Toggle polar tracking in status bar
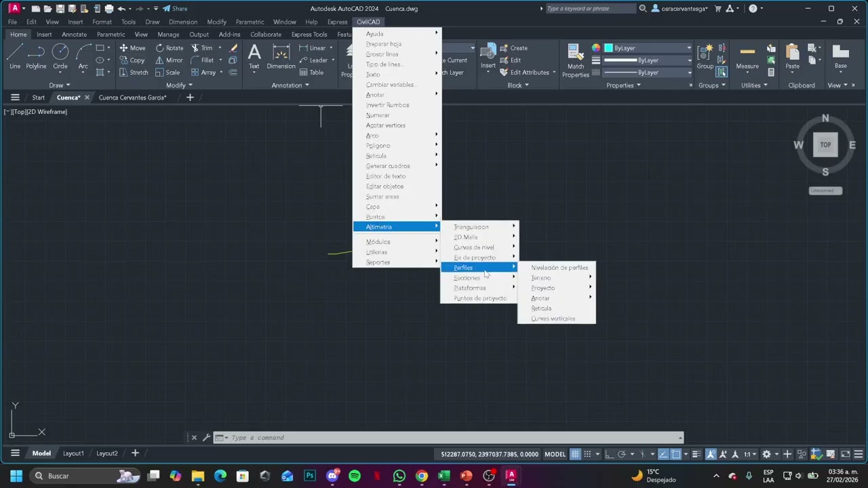The width and height of the screenshot is (868, 488). coord(621,454)
